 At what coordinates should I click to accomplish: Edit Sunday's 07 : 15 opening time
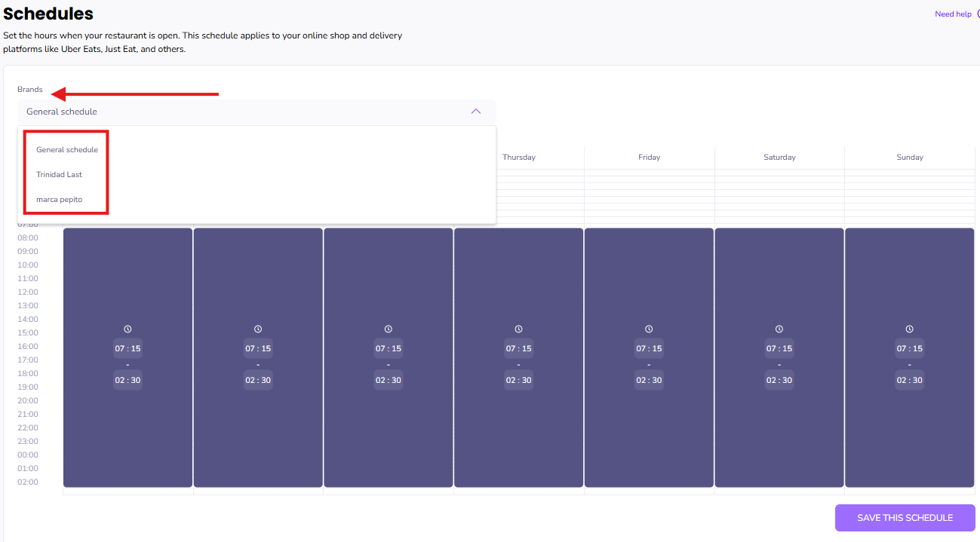pyautogui.click(x=909, y=348)
